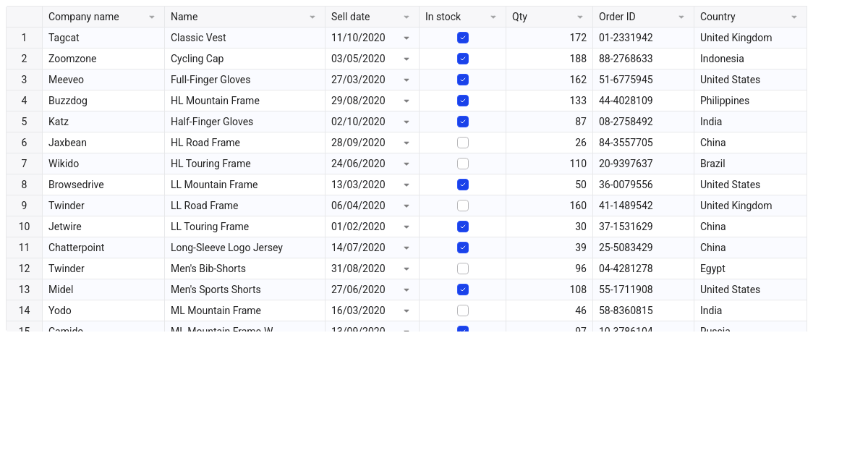Open the Order ID column header menu

(681, 17)
